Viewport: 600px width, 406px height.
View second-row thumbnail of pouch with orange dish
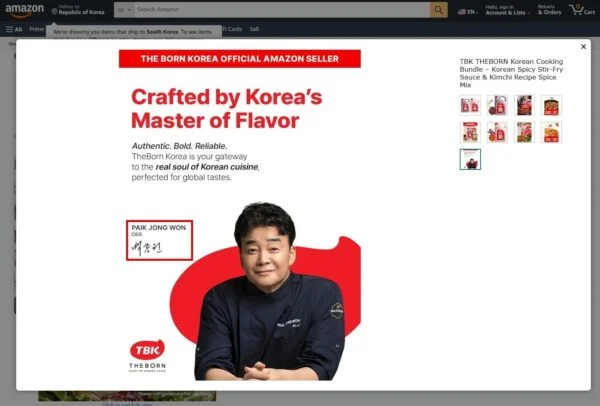coord(497,132)
